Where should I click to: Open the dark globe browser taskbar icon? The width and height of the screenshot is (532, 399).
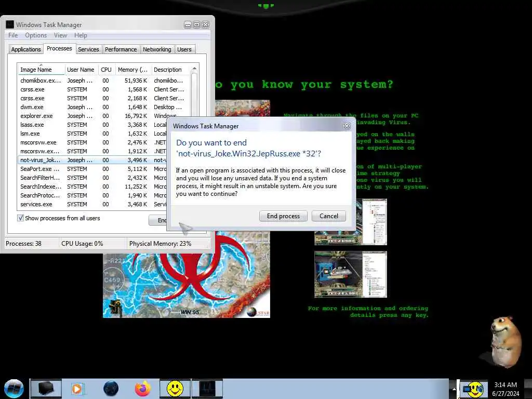111,389
